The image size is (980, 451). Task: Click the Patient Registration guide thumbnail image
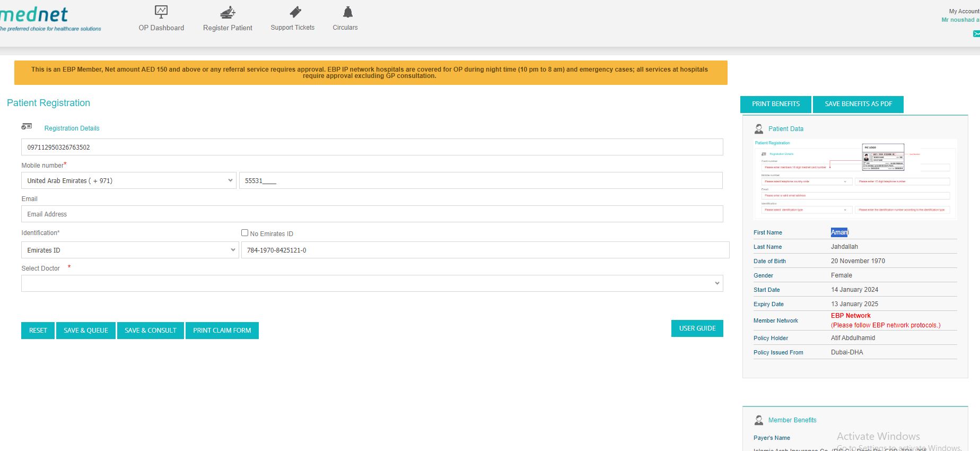click(855, 179)
